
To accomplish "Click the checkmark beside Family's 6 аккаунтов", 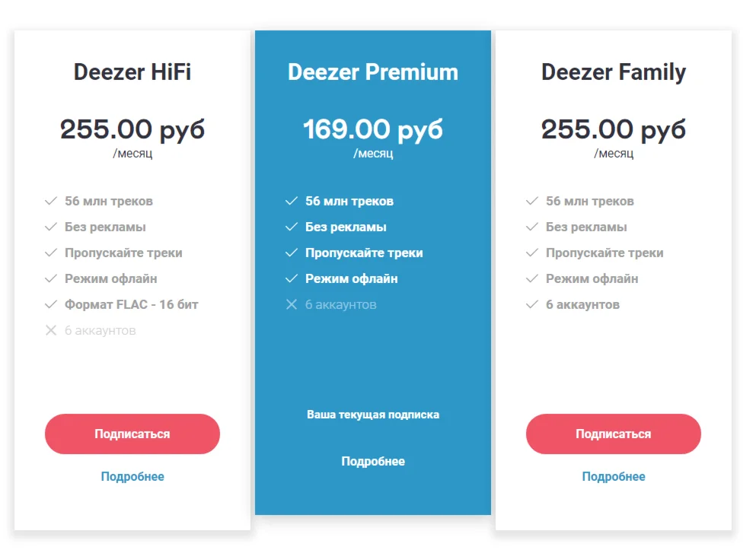I will pyautogui.click(x=532, y=305).
